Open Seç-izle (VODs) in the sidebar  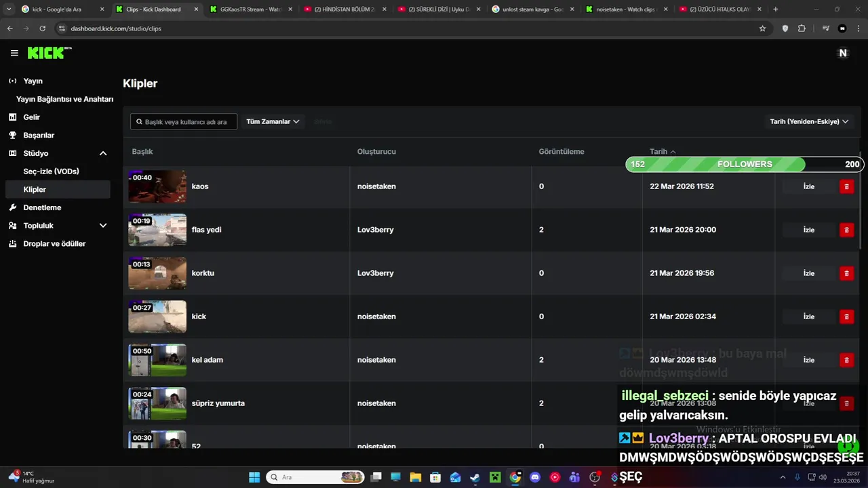click(51, 171)
